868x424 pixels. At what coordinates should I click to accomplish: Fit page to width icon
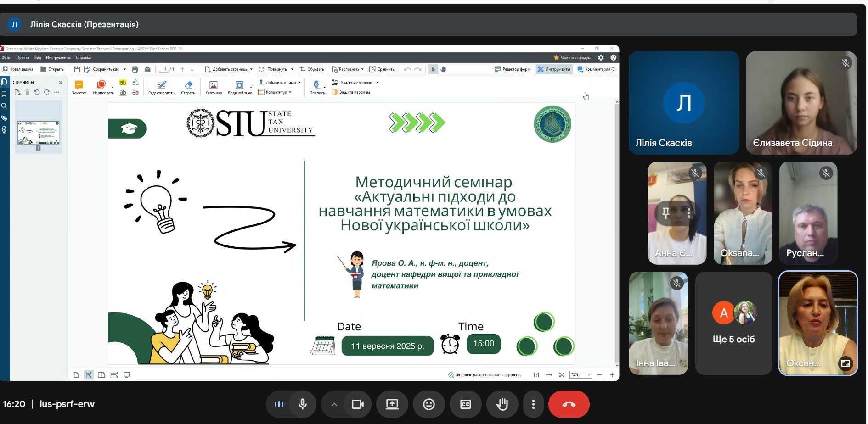coord(549,375)
